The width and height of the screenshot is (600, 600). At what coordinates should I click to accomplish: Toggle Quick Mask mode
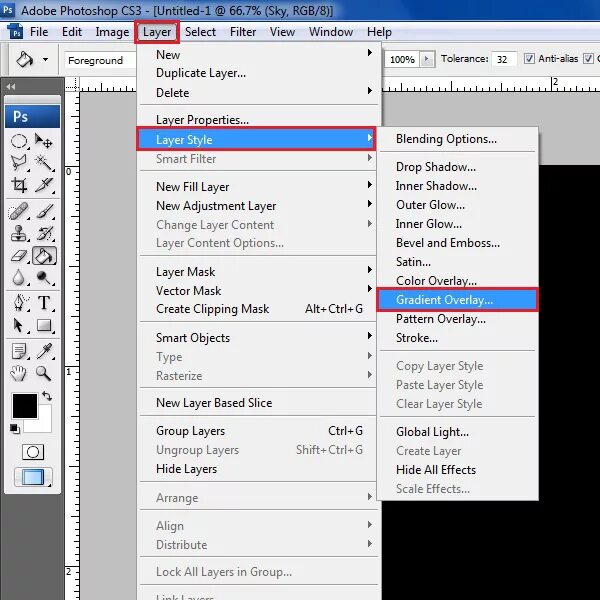(33, 452)
